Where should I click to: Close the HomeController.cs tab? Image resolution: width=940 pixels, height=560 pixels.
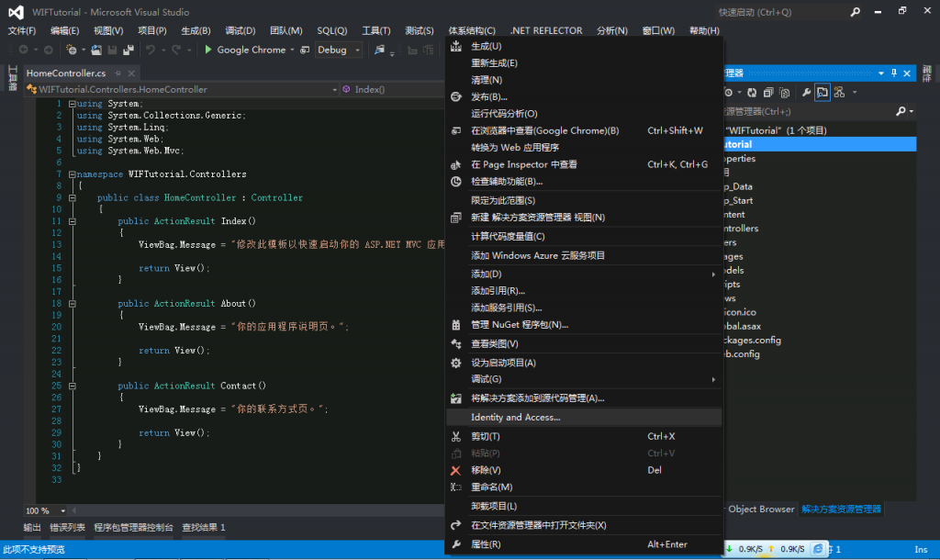point(131,73)
